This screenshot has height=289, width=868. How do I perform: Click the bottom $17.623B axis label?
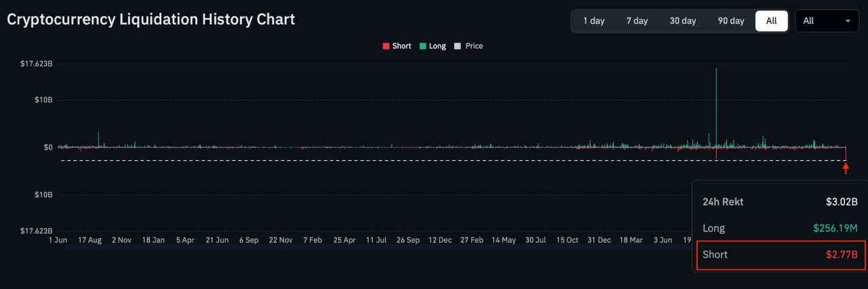click(37, 231)
